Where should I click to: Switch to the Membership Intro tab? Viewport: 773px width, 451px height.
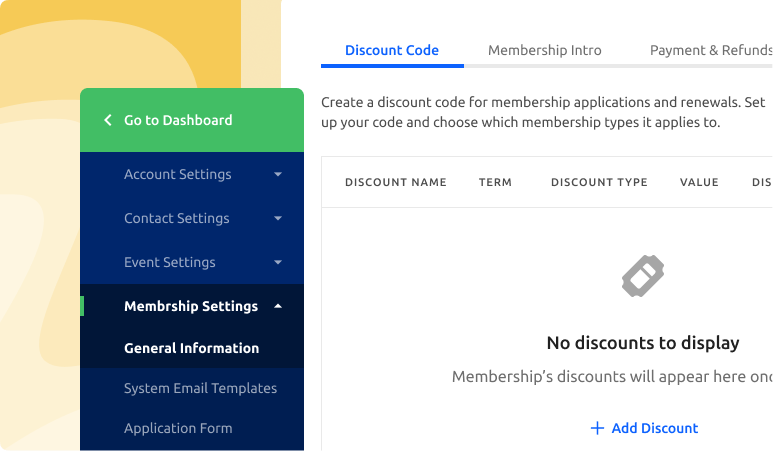pos(544,50)
